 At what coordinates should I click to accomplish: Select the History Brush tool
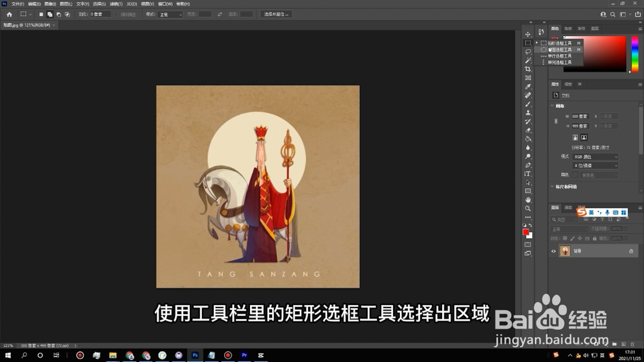click(x=528, y=121)
